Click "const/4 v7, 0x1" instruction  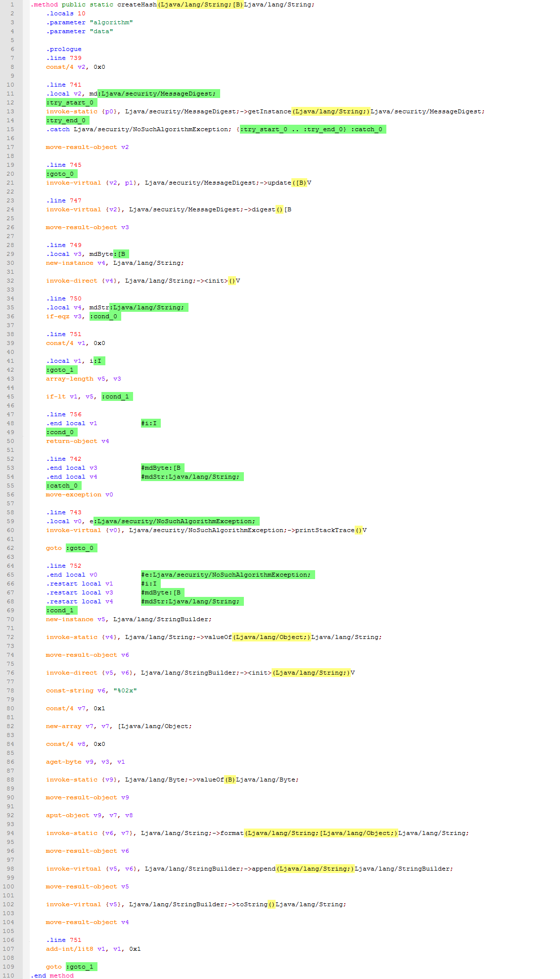pos(76,708)
